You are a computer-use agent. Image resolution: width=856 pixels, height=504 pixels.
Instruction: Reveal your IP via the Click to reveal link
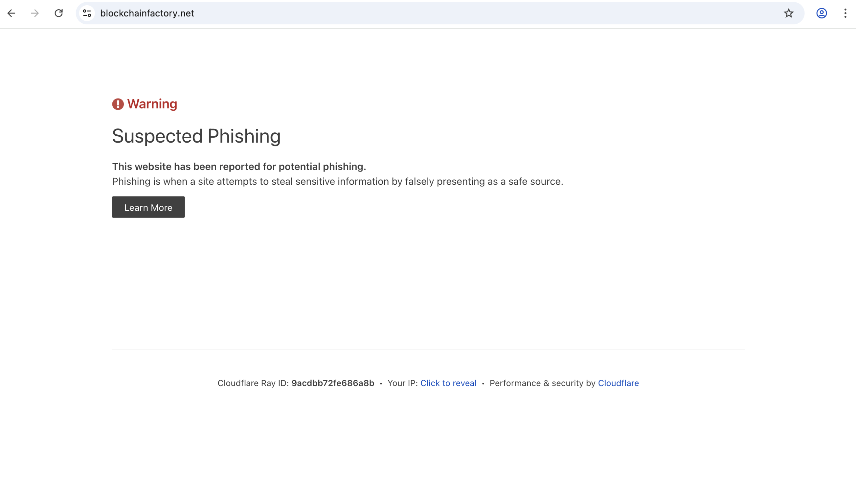pyautogui.click(x=448, y=383)
